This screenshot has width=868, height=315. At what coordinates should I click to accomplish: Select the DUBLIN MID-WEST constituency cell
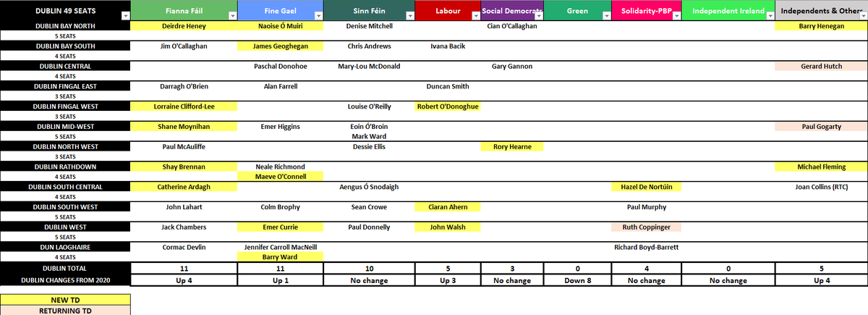(65, 126)
